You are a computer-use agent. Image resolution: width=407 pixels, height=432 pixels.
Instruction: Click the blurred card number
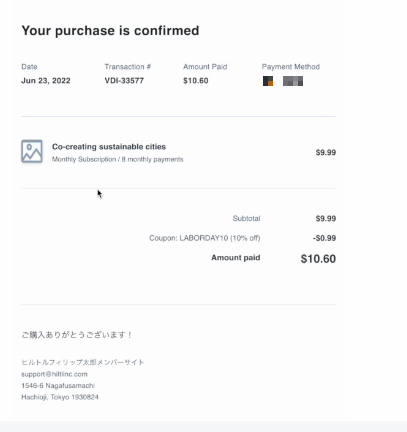click(x=293, y=81)
